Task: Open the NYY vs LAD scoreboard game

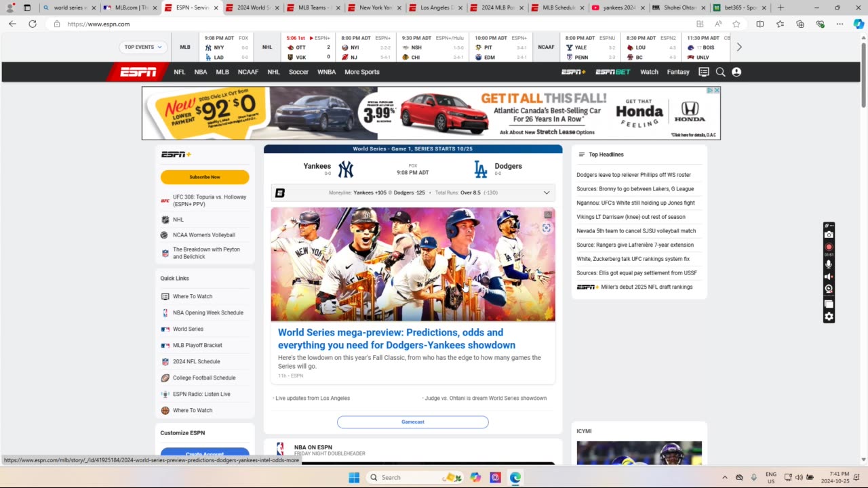Action: pyautogui.click(x=226, y=47)
